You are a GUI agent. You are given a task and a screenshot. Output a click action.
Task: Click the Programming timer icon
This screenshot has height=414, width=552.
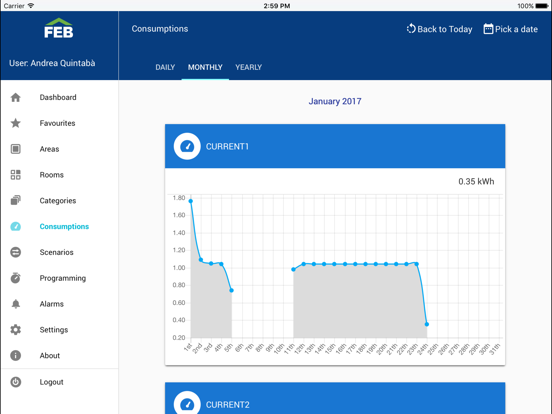[15, 278]
